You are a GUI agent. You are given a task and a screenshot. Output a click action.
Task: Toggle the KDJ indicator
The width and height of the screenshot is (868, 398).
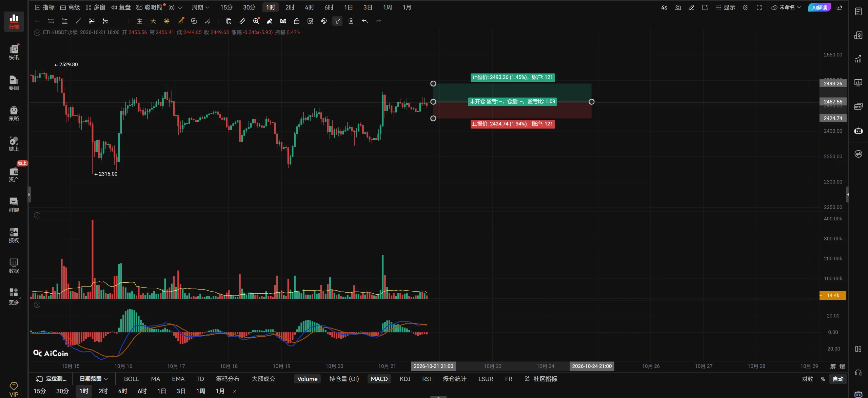[405, 379]
